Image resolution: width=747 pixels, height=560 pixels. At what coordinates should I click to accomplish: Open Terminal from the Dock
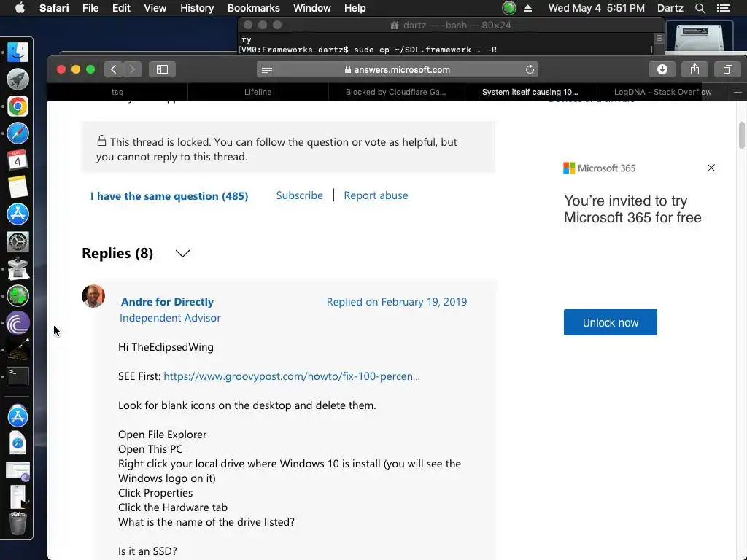click(x=18, y=376)
